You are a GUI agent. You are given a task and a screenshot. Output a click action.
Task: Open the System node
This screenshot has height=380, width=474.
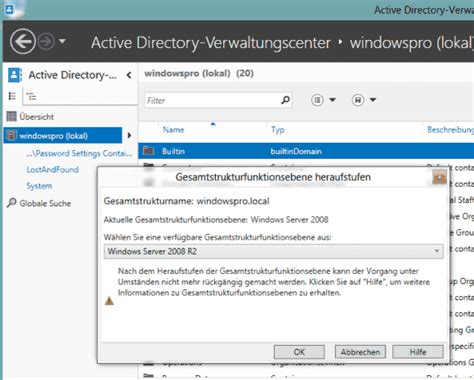tap(39, 186)
